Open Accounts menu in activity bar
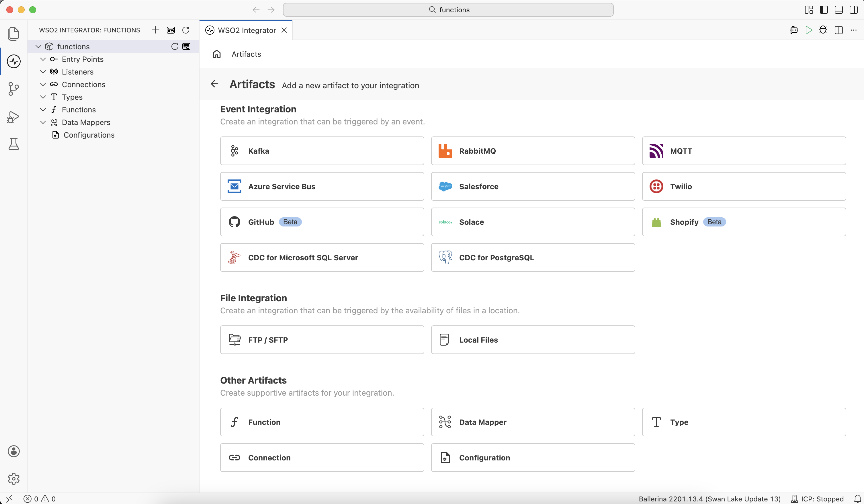The height and width of the screenshot is (504, 864). (x=13, y=451)
